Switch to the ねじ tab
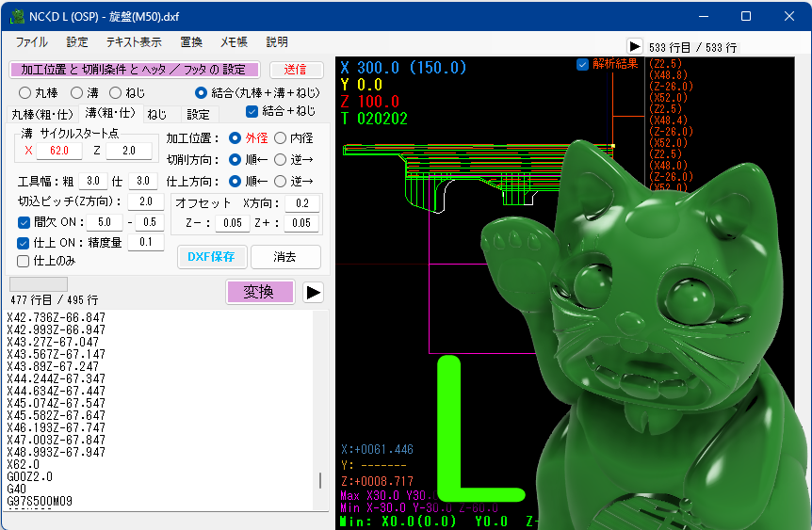Screen dimensions: 812x530 click(x=157, y=114)
